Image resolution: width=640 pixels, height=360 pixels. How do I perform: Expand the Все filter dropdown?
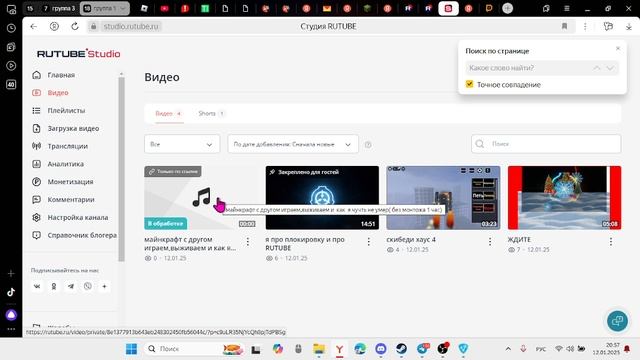click(x=182, y=144)
